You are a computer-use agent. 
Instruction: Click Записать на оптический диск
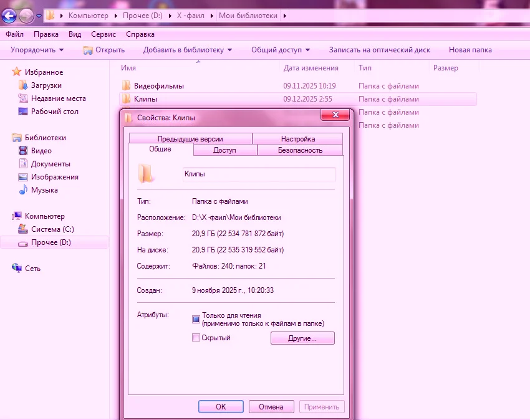[x=380, y=50]
